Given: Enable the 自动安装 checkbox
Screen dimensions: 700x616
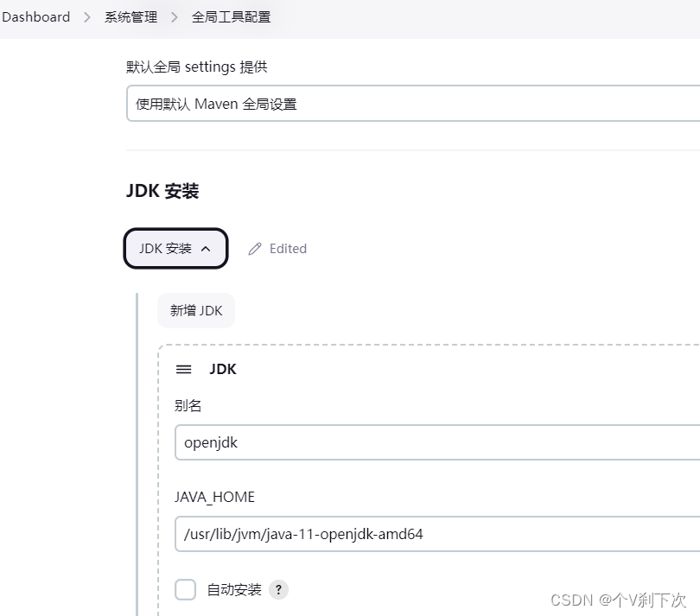Looking at the screenshot, I should tap(185, 590).
